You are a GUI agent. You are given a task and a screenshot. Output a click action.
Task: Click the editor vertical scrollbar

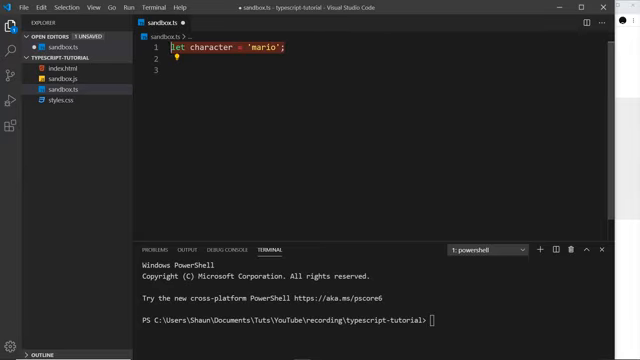[611, 131]
